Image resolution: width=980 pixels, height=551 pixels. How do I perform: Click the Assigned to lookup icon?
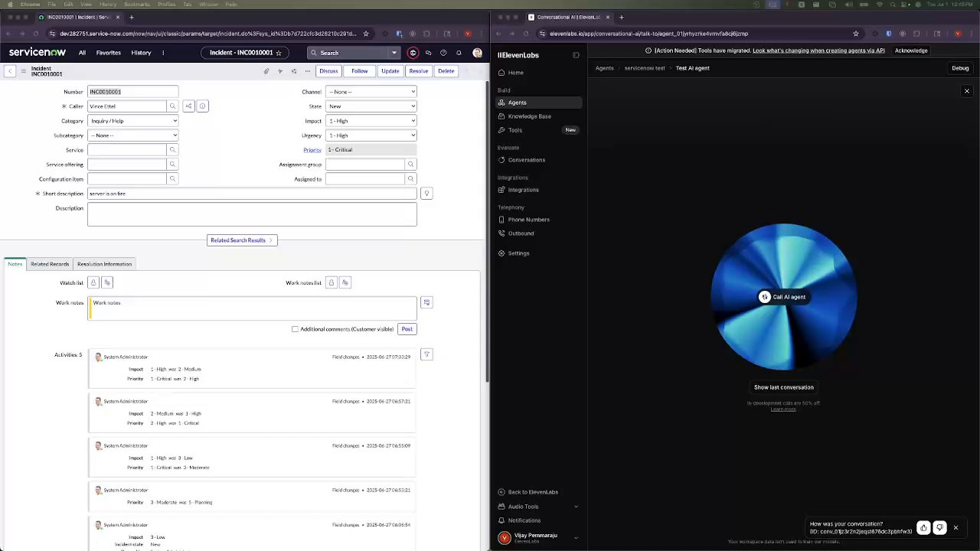(x=410, y=179)
